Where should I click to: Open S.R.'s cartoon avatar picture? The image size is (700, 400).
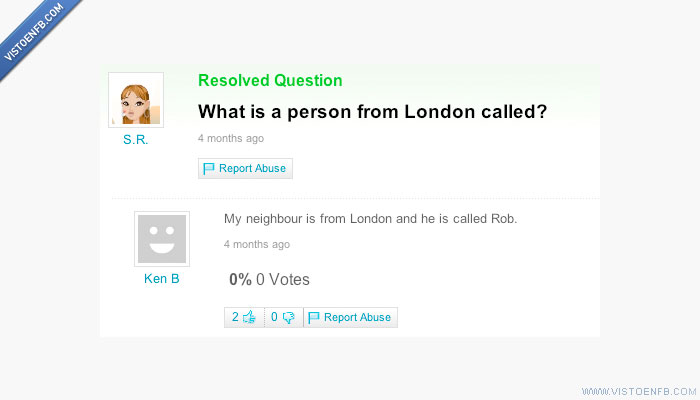135,100
